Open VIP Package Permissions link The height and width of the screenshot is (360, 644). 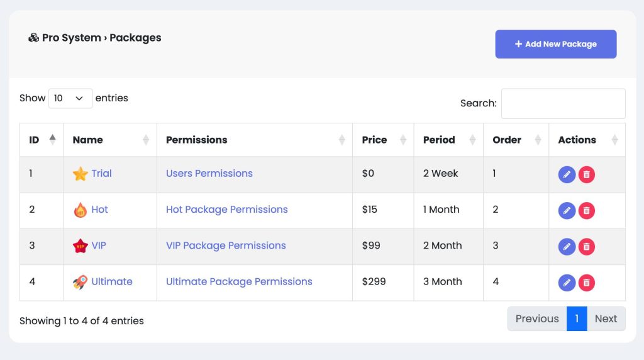click(x=226, y=245)
